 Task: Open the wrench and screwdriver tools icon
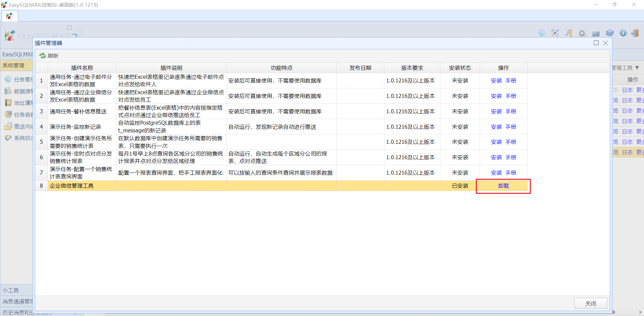pyautogui.click(x=555, y=33)
